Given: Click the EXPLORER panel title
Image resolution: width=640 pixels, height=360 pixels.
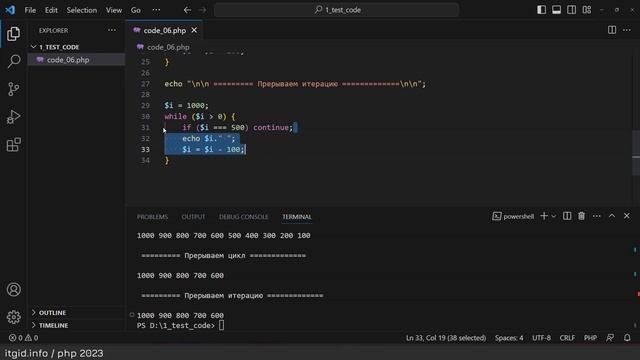Looking at the screenshot, I should point(53,31).
